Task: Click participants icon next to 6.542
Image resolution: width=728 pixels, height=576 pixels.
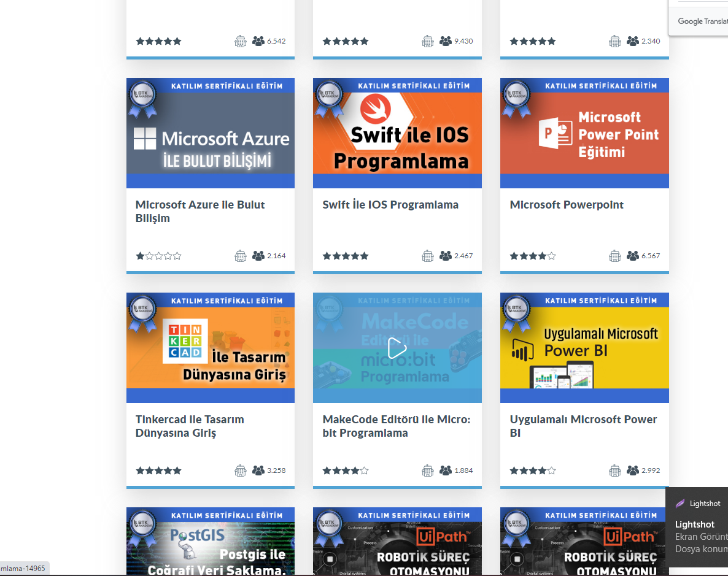Action: pos(258,41)
